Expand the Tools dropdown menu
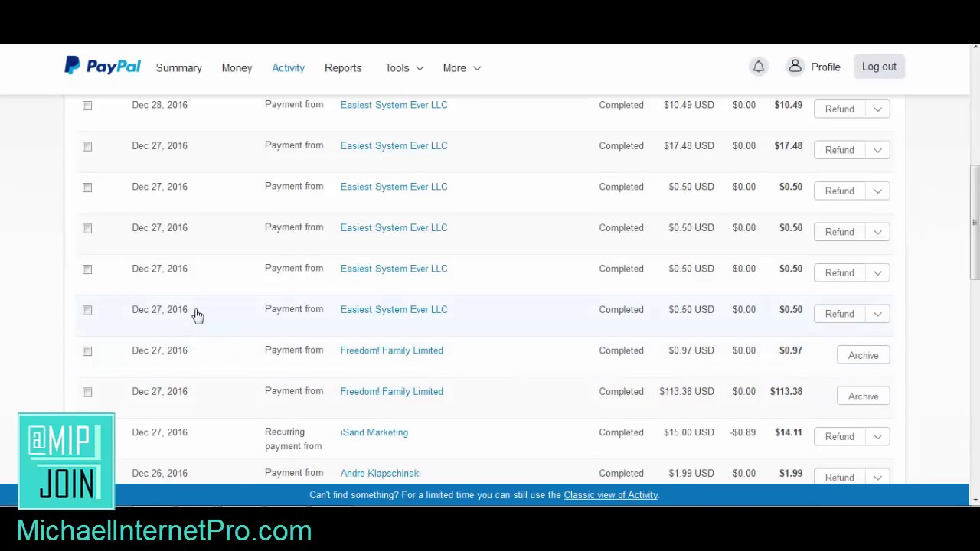The image size is (980, 551). point(404,67)
